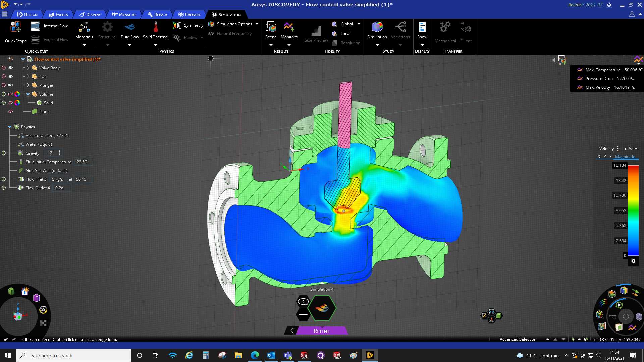This screenshot has width=644, height=362.
Task: Click the Global fidelity icon
Action: [334, 24]
